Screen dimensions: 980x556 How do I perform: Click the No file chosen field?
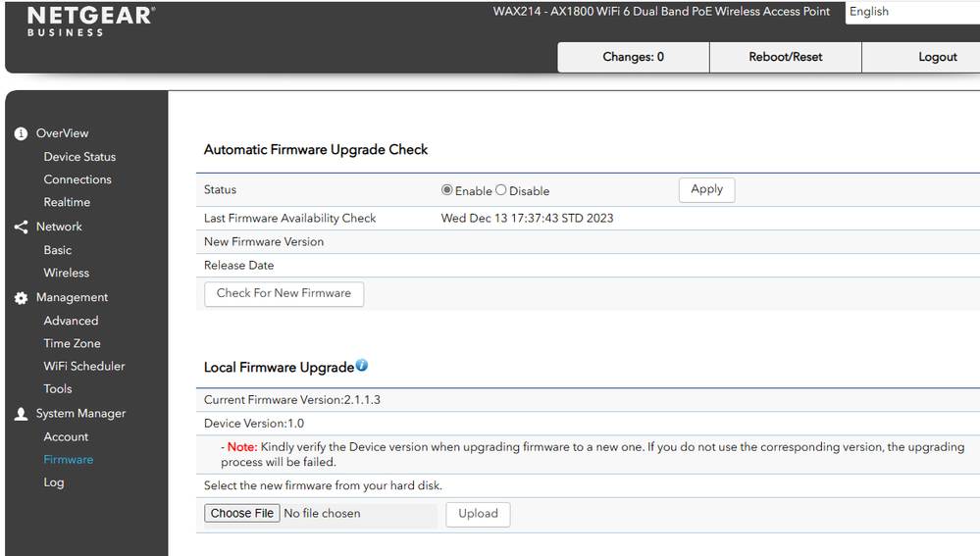pyautogui.click(x=322, y=514)
